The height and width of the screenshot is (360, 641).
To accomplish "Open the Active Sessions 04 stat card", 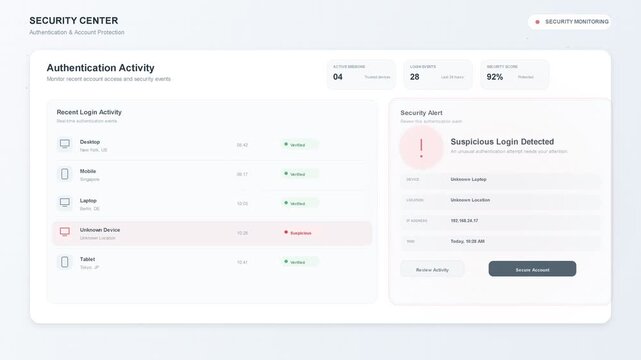I will 361,74.
